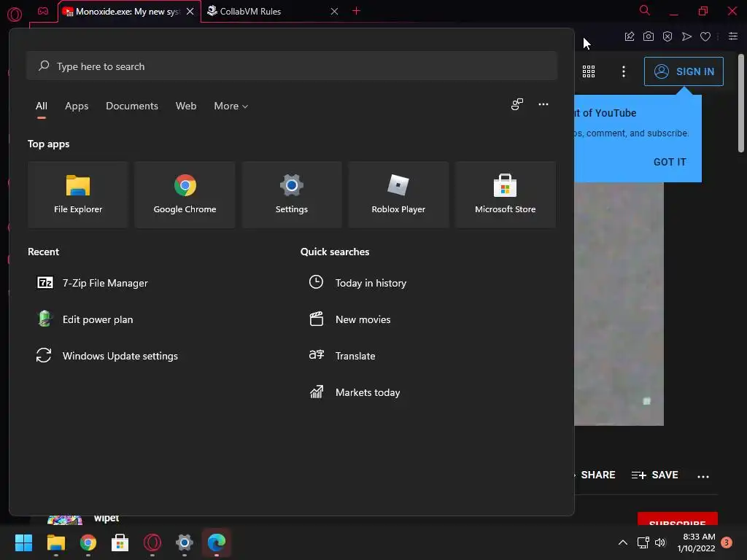Click the Opera menu logo
The width and height of the screenshot is (747, 560).
coord(15,15)
